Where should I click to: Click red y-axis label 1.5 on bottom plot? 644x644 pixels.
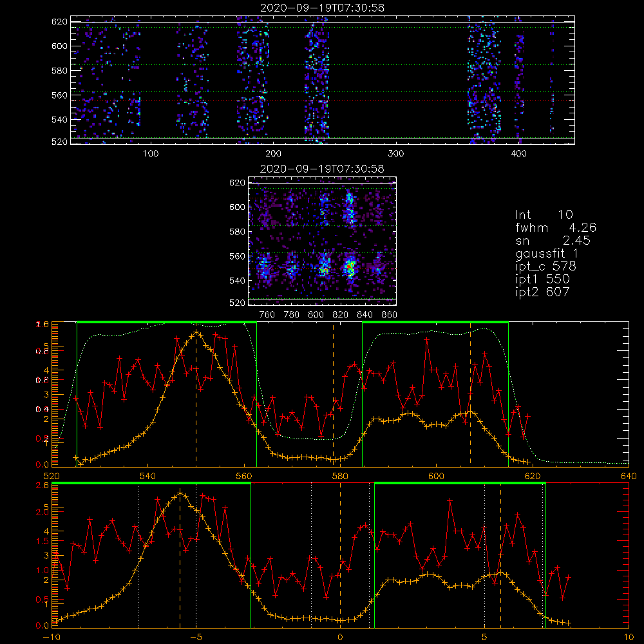43,542
